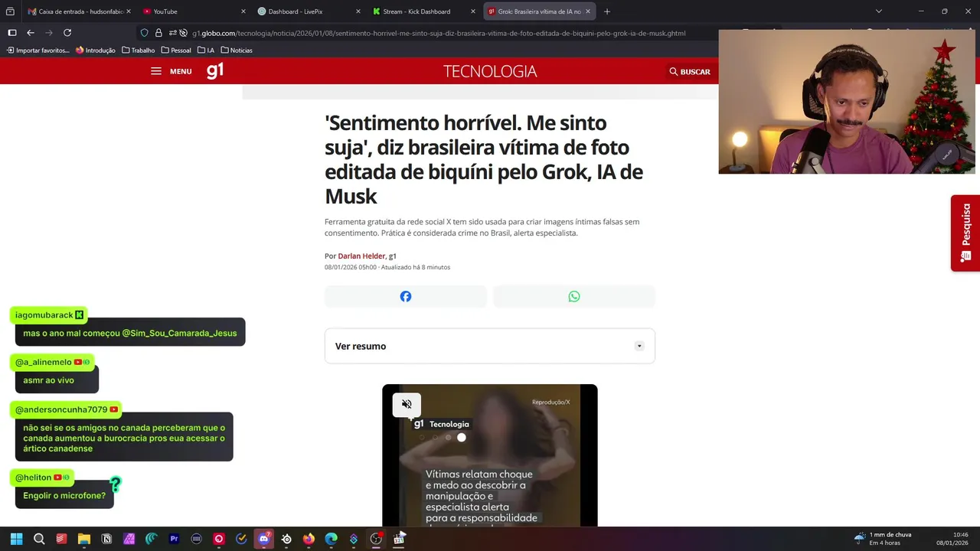Play the g1 Tecnologia video thumbnail
The height and width of the screenshot is (551, 980).
(x=490, y=455)
